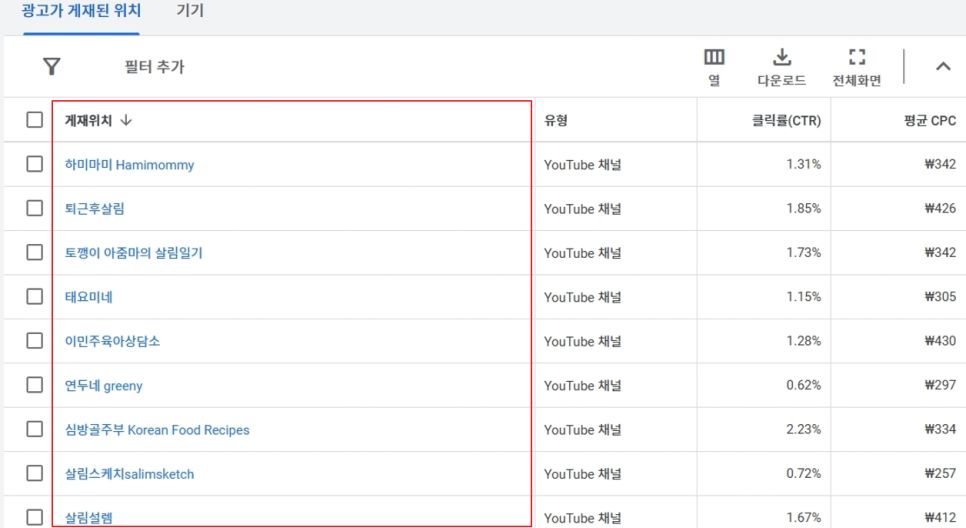The height and width of the screenshot is (528, 966).
Task: Click YouTube 채널 type in 퇴근후살림 row
Action: pos(582,209)
